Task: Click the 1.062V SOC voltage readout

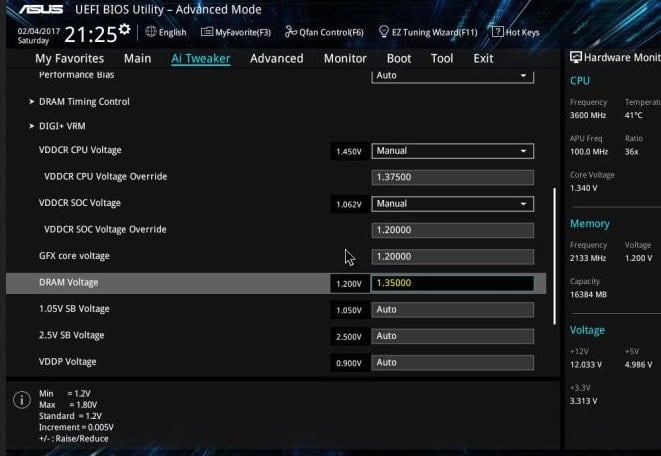Action: [x=349, y=205]
